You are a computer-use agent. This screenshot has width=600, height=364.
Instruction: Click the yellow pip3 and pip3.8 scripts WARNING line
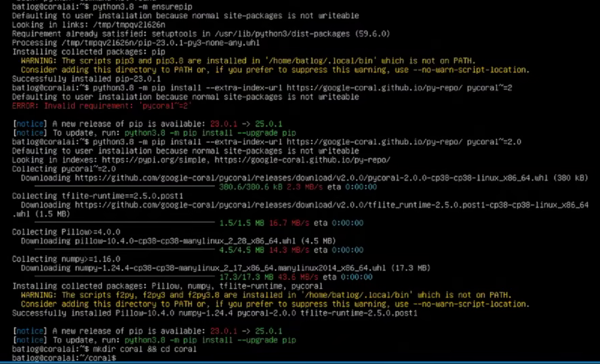(248, 60)
